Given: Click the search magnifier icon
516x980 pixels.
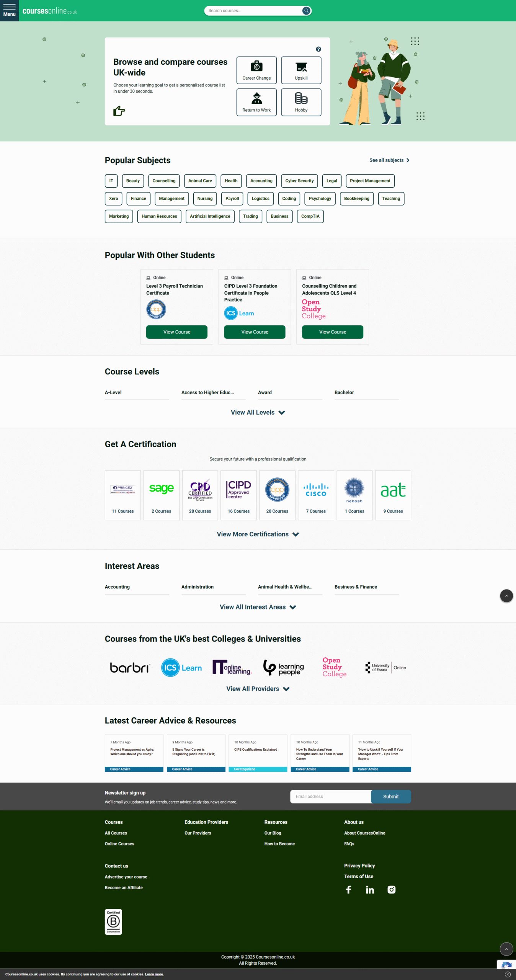Looking at the screenshot, I should (x=306, y=11).
